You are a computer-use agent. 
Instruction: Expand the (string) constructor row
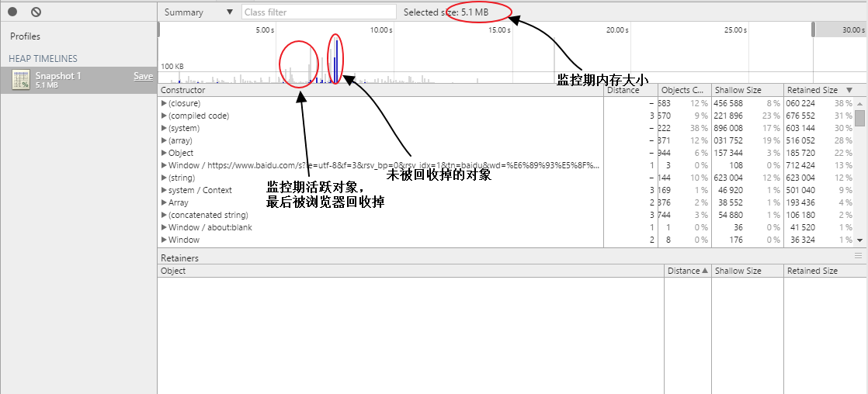[164, 178]
